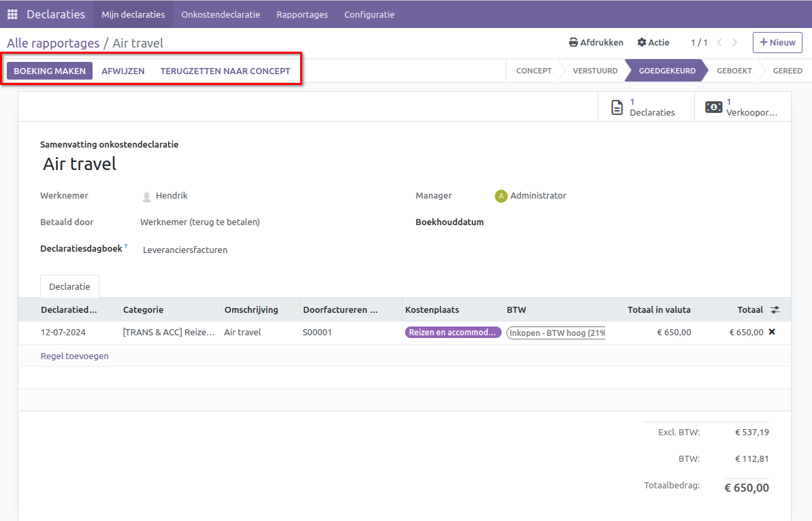
Task: Select the Geboekt status stage
Action: coord(734,71)
